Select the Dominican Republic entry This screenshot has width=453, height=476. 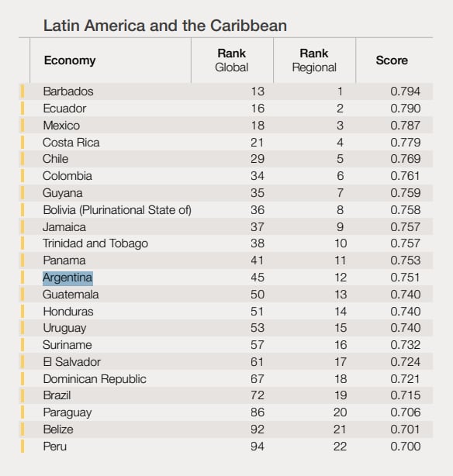(x=95, y=379)
